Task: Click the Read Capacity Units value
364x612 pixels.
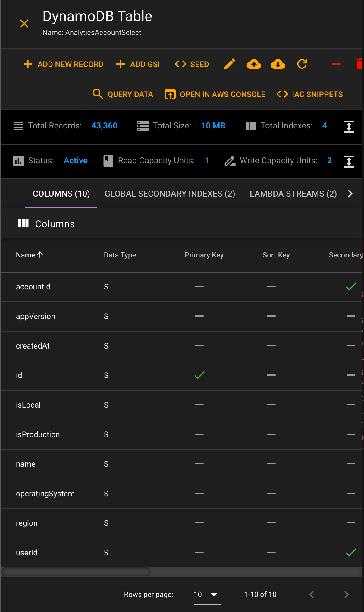Action: [x=207, y=161]
